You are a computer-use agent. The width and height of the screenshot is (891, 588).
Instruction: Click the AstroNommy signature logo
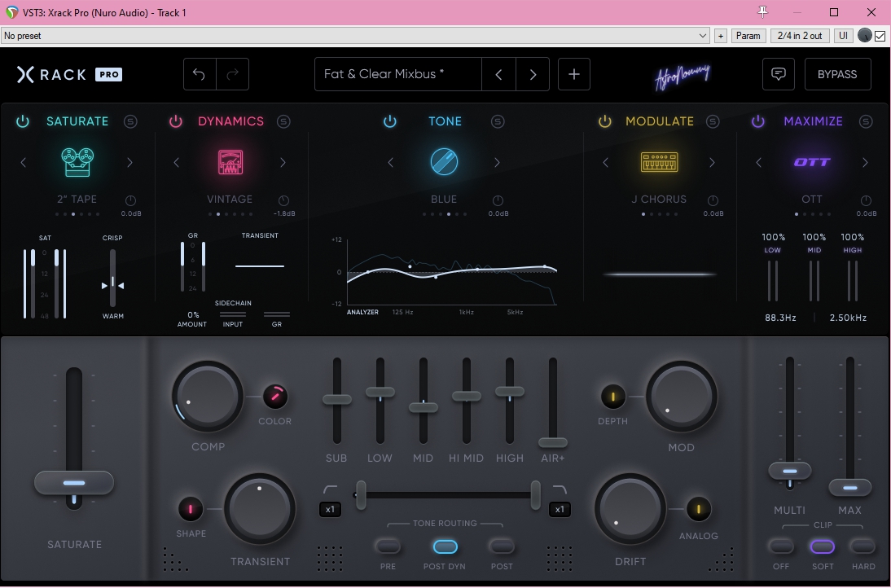coord(683,76)
